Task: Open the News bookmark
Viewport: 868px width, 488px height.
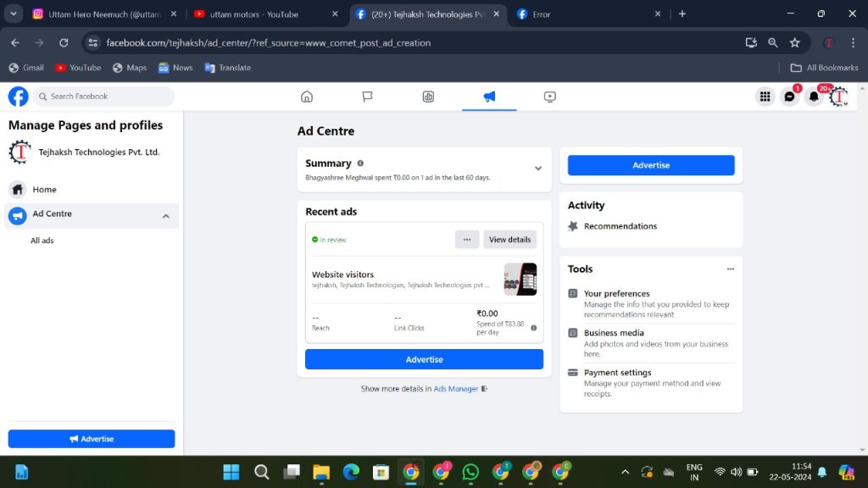Action: pyautogui.click(x=175, y=68)
